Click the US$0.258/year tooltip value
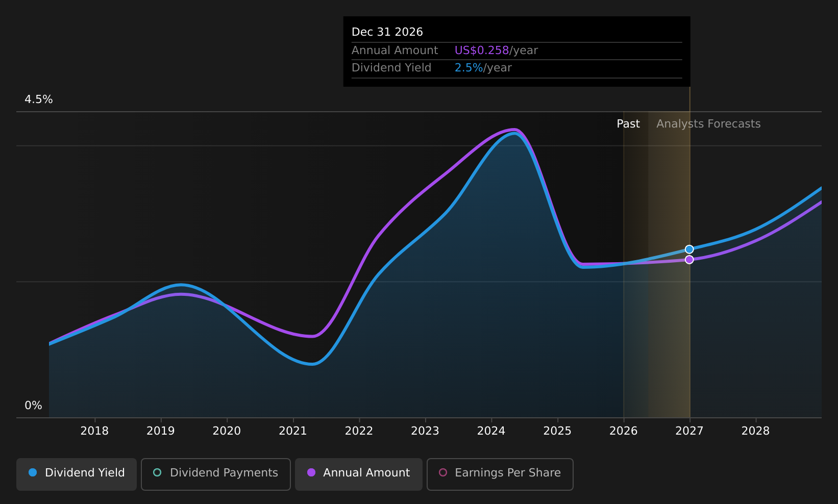Viewport: 838px width, 504px height. click(496, 51)
